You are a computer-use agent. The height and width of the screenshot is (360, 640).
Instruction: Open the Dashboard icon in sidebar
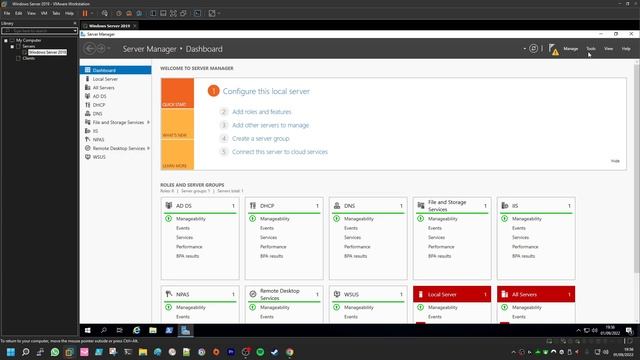pyautogui.click(x=87, y=70)
